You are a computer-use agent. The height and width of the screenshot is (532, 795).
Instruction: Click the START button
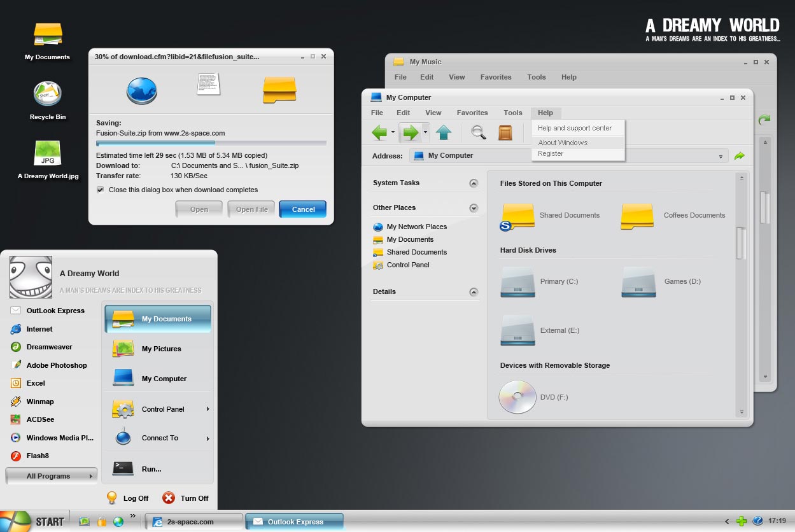pos(33,521)
